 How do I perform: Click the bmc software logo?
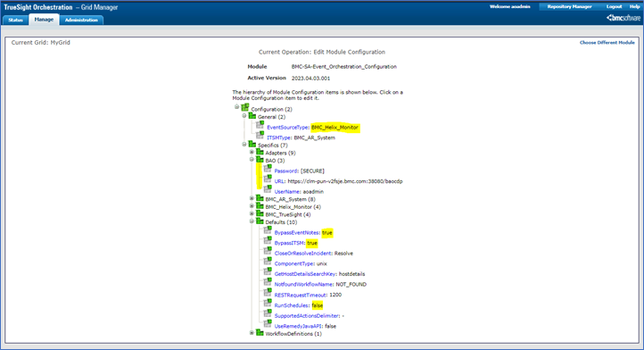click(x=623, y=18)
